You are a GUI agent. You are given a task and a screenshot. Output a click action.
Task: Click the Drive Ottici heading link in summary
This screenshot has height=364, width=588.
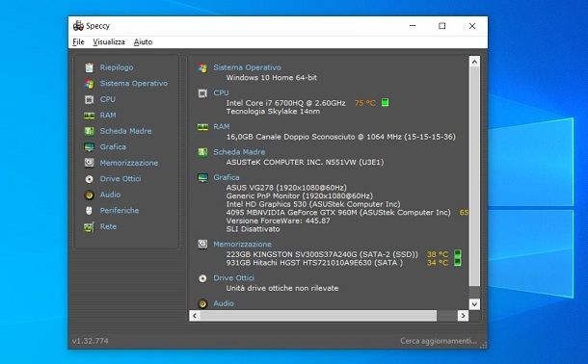coord(233,278)
